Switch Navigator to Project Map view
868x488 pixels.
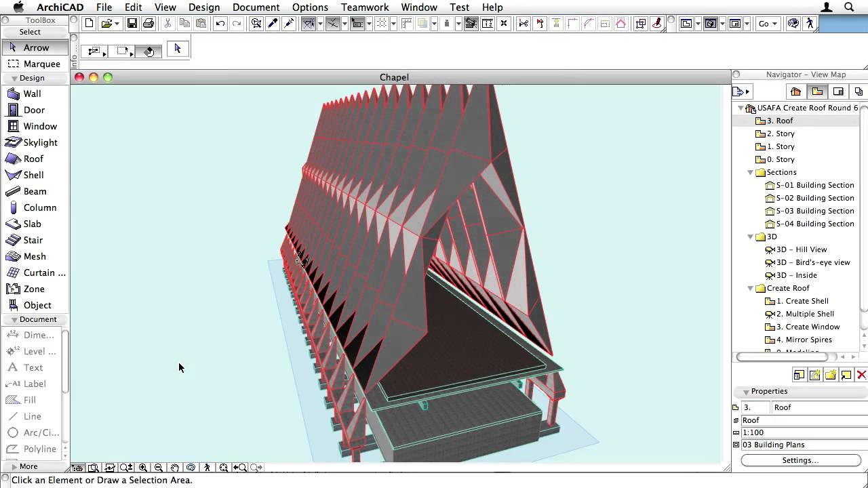click(x=796, y=91)
